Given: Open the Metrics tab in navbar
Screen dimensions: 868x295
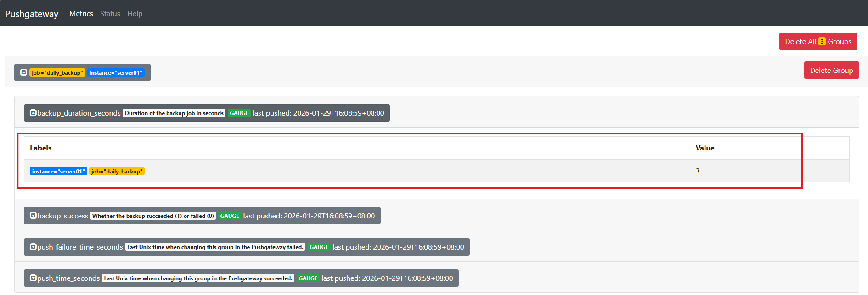Looking at the screenshot, I should (x=81, y=14).
